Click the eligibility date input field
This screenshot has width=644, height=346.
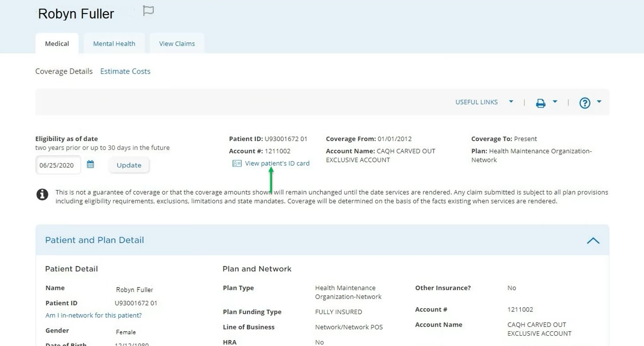tap(58, 165)
